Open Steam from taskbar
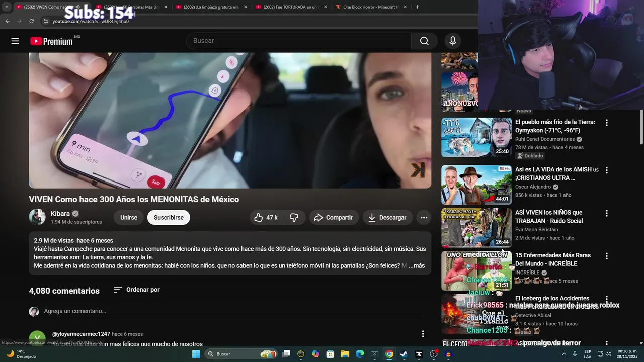Image resolution: width=644 pixels, height=362 pixels. click(404, 354)
